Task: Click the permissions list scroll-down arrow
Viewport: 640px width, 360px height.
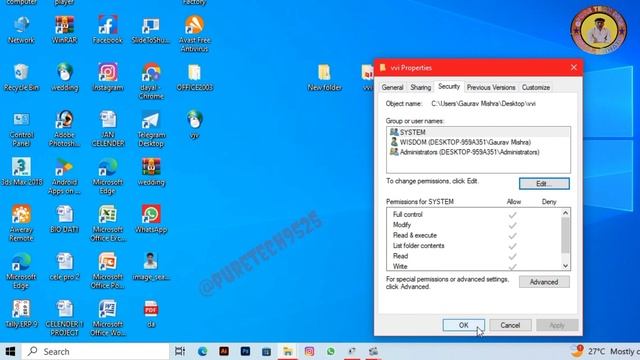Action: (x=565, y=266)
